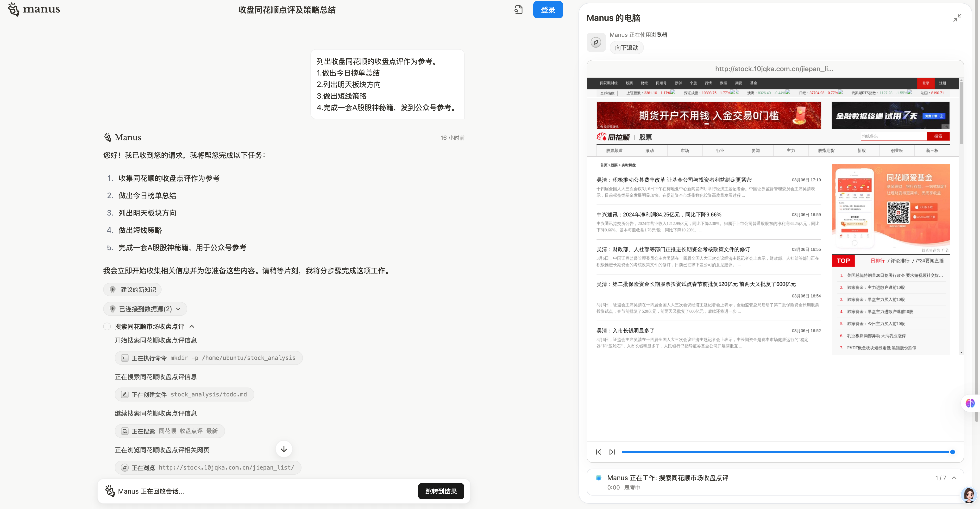Image resolution: width=980 pixels, height=509 pixels.
Task: Click the scroll-to-bottom arrow button in chat
Action: click(284, 449)
